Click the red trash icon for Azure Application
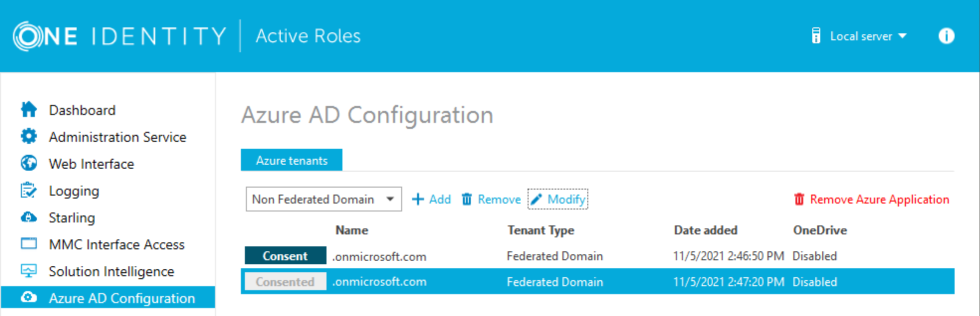980x316 pixels. click(799, 199)
